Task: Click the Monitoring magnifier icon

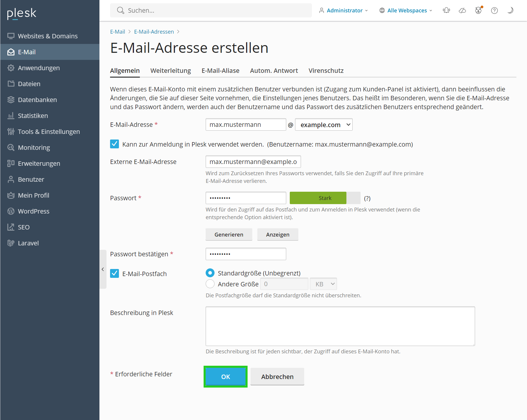Action: [x=11, y=147]
